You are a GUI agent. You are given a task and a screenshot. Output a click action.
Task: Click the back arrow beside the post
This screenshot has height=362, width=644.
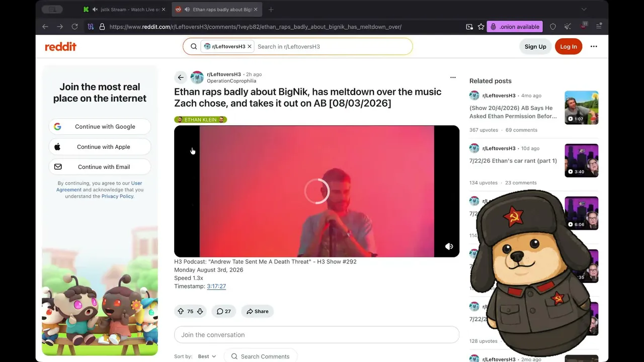[181, 77]
